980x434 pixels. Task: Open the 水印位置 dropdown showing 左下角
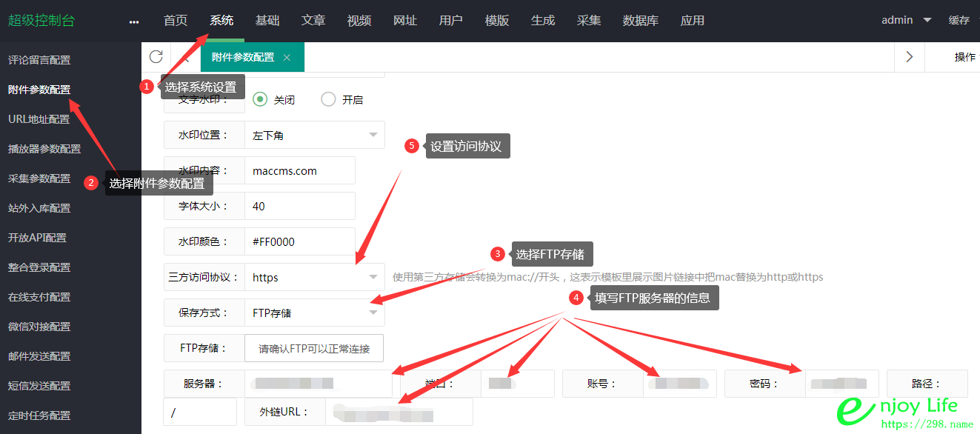tap(314, 135)
